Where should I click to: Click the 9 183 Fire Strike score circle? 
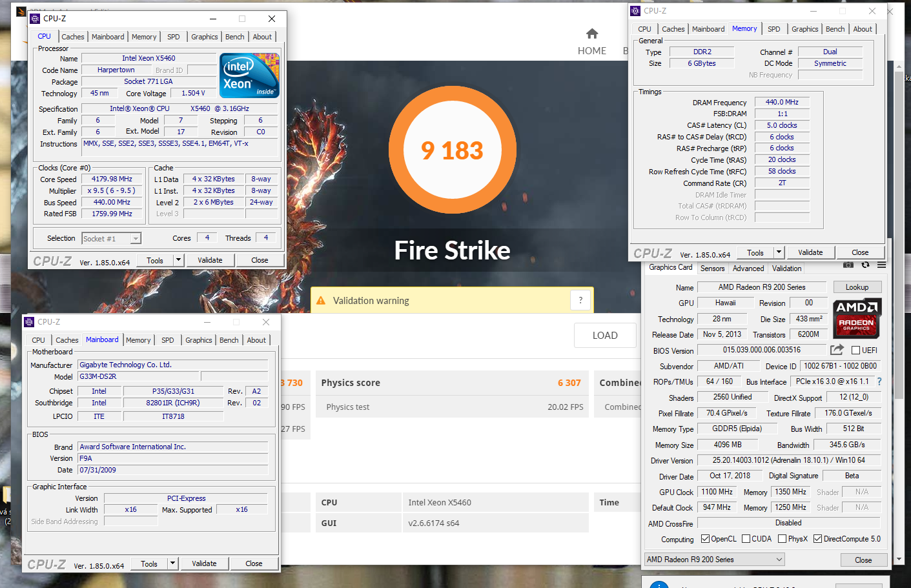coord(452,150)
